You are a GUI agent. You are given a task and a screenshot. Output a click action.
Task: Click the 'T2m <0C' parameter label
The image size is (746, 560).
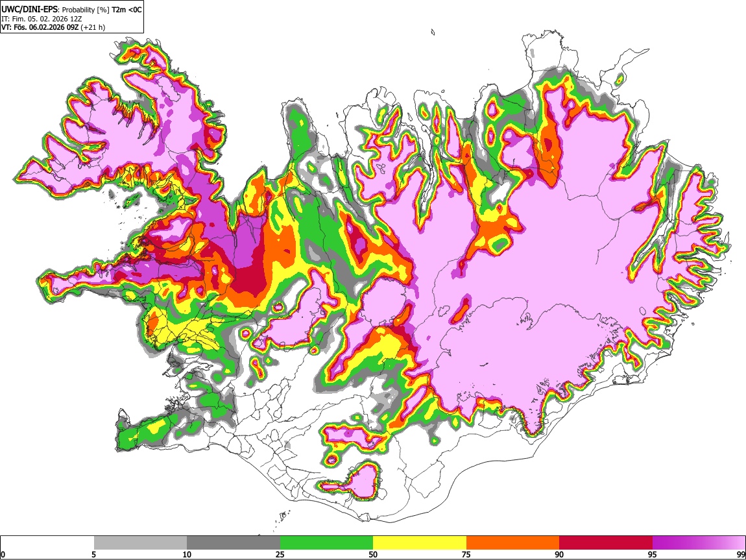[126, 10]
